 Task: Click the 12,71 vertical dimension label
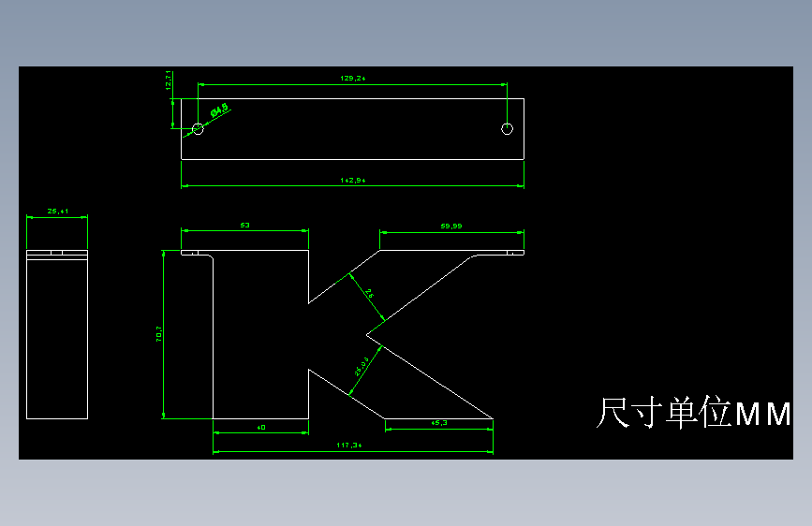pyautogui.click(x=168, y=80)
